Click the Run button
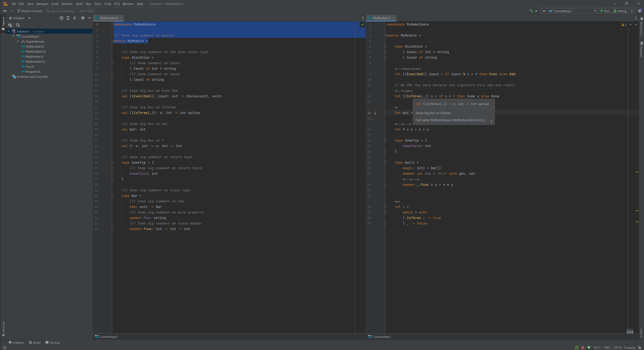The width and height of the screenshot is (644, 350). pyautogui.click(x=605, y=11)
